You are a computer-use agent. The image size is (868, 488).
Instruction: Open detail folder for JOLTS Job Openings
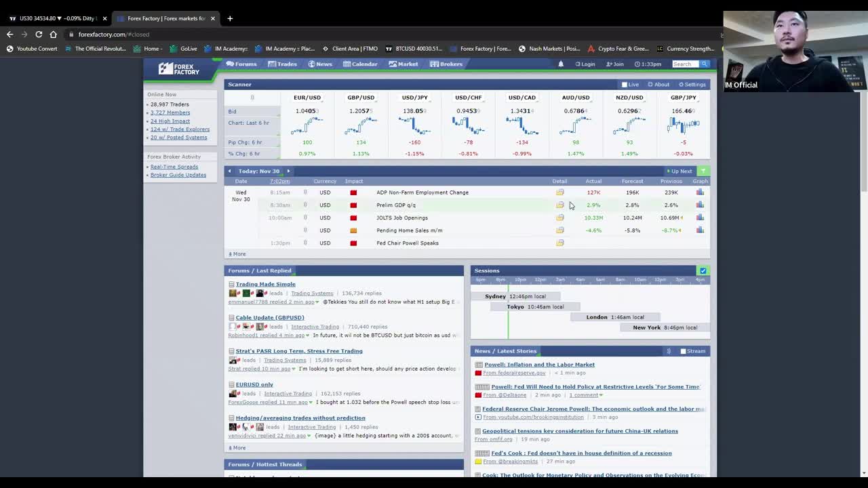pos(559,218)
